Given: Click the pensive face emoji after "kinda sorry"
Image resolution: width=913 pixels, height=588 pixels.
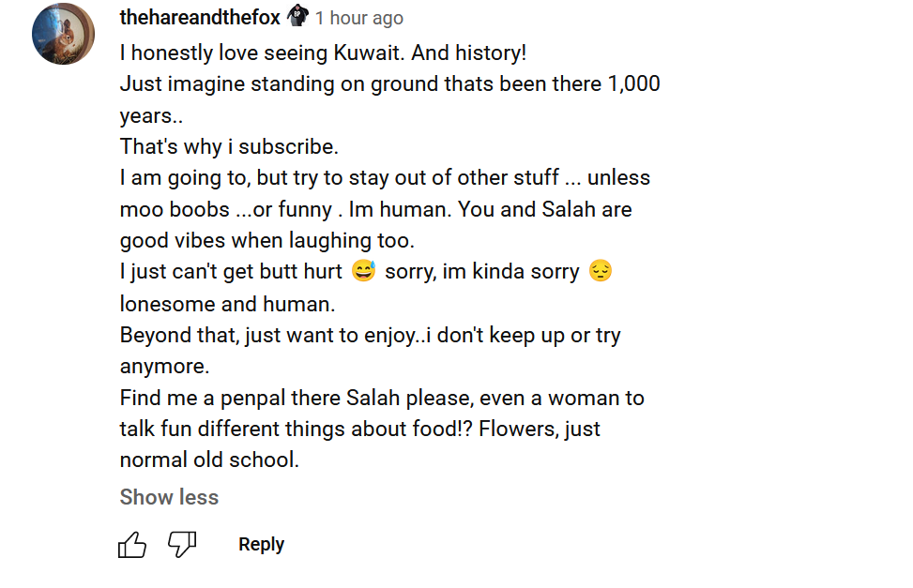Looking at the screenshot, I should click(x=601, y=271).
